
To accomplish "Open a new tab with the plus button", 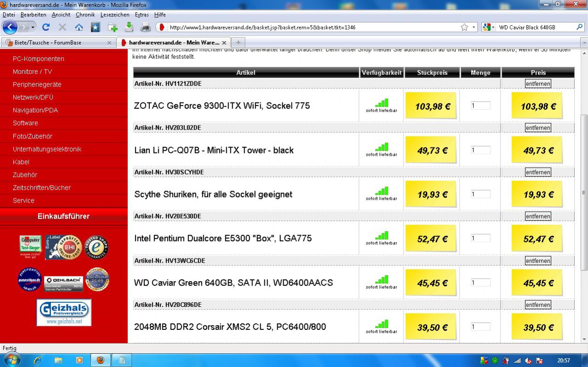I will (x=238, y=42).
